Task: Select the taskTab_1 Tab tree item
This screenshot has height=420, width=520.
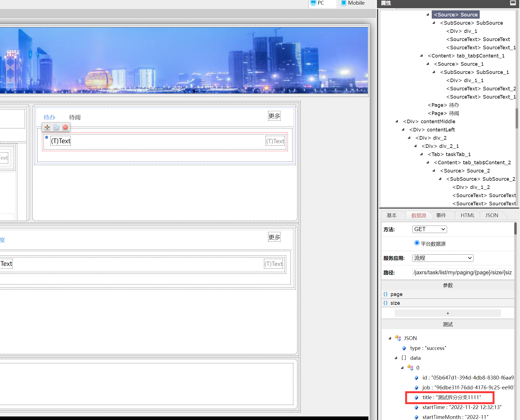Action: point(449,154)
